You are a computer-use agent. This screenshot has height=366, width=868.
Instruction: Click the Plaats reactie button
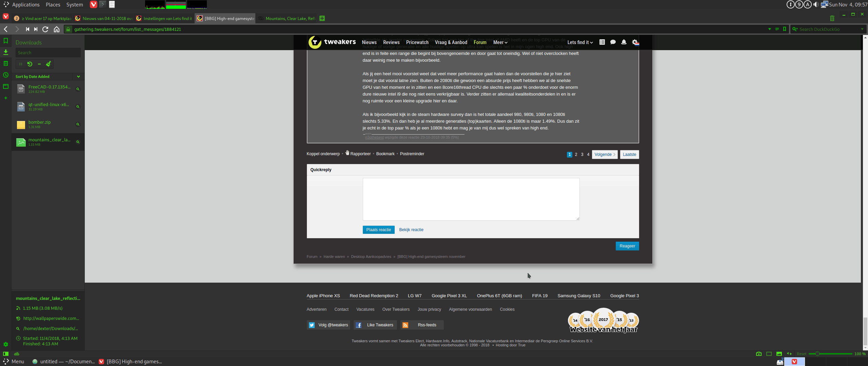[x=378, y=230]
